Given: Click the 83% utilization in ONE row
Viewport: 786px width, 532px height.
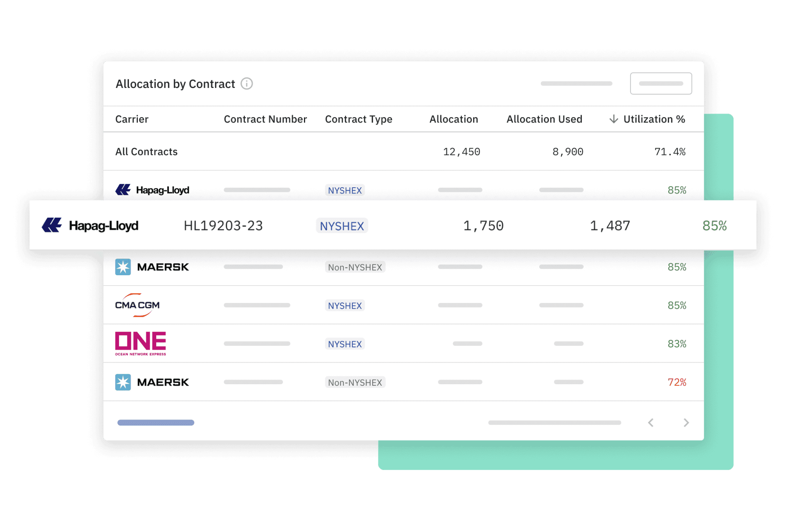Looking at the screenshot, I should [x=677, y=344].
